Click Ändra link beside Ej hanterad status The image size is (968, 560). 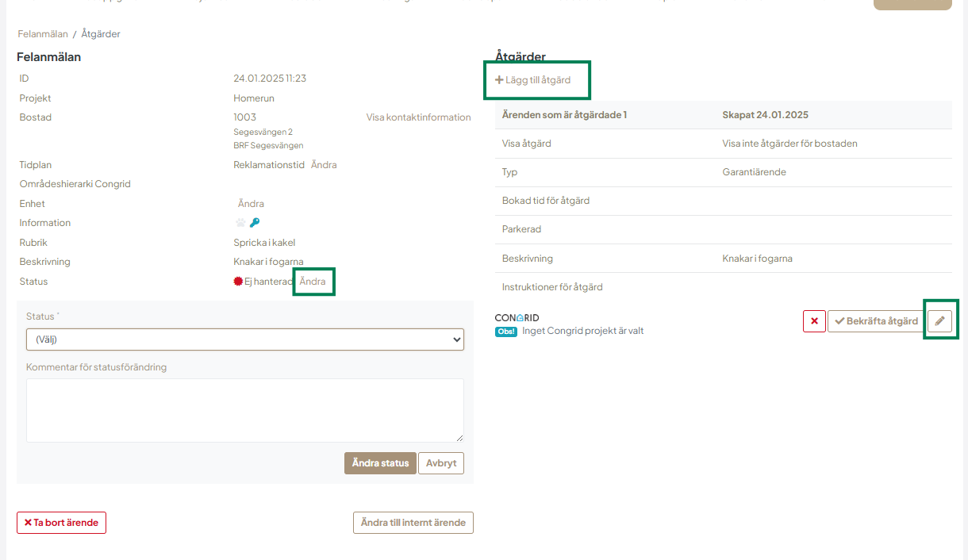(x=313, y=282)
